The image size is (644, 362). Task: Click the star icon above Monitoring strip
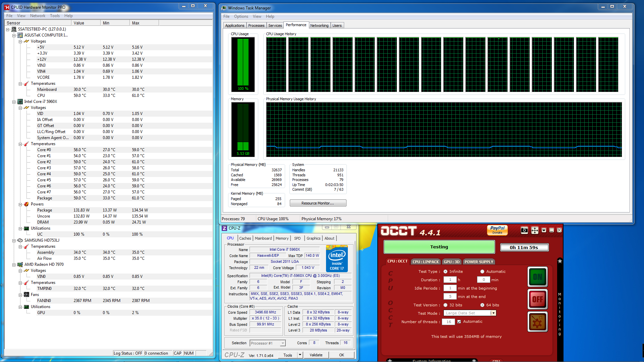(x=559, y=261)
